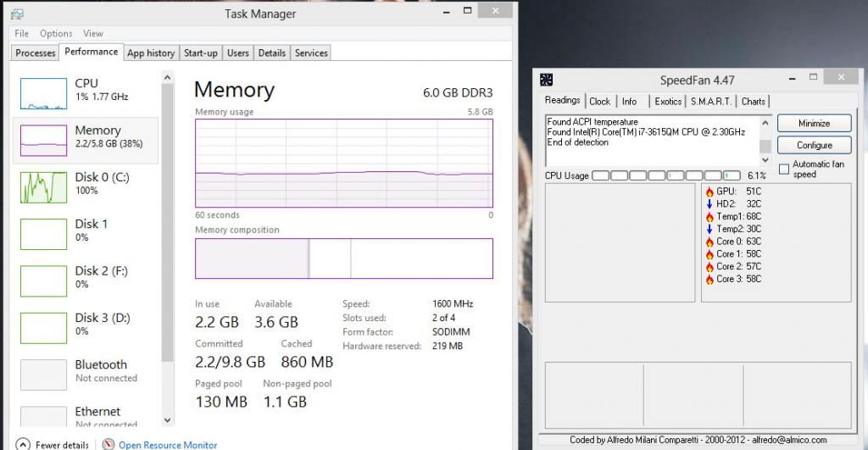Select the Disk 0 (C:) graph thumbnail
This screenshot has height=450, width=868.
pos(43,187)
